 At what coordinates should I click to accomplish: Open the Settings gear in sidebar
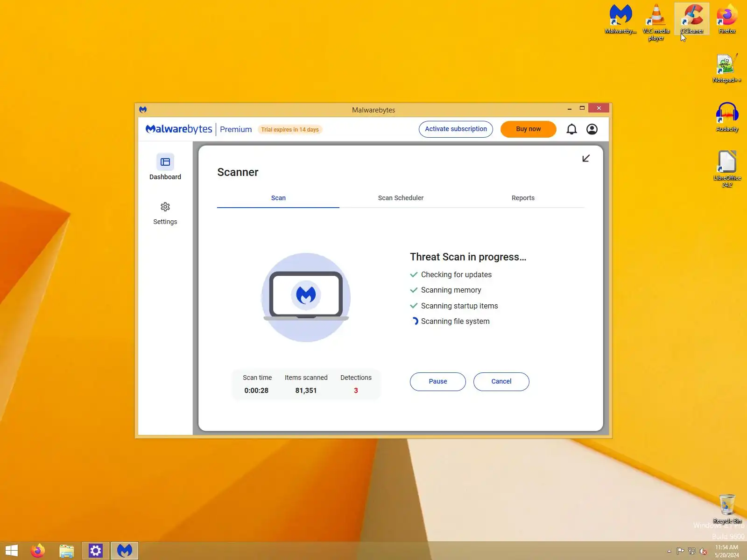[165, 207]
